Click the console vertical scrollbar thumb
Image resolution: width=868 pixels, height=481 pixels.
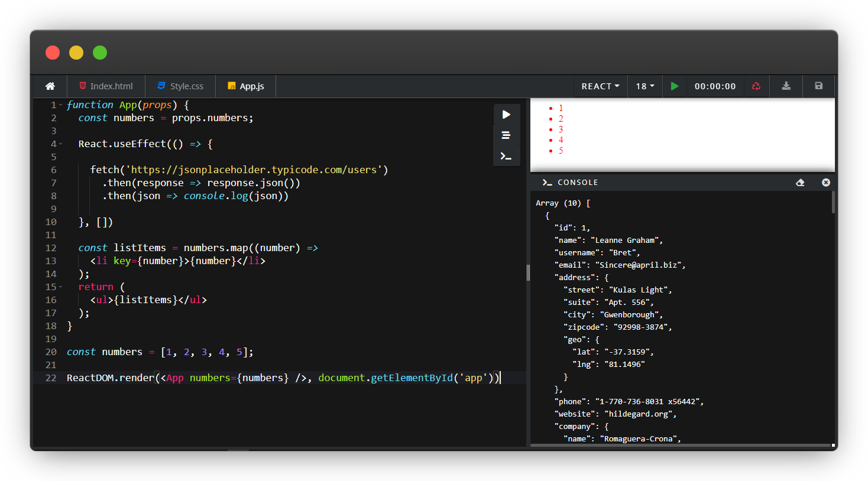[x=833, y=202]
